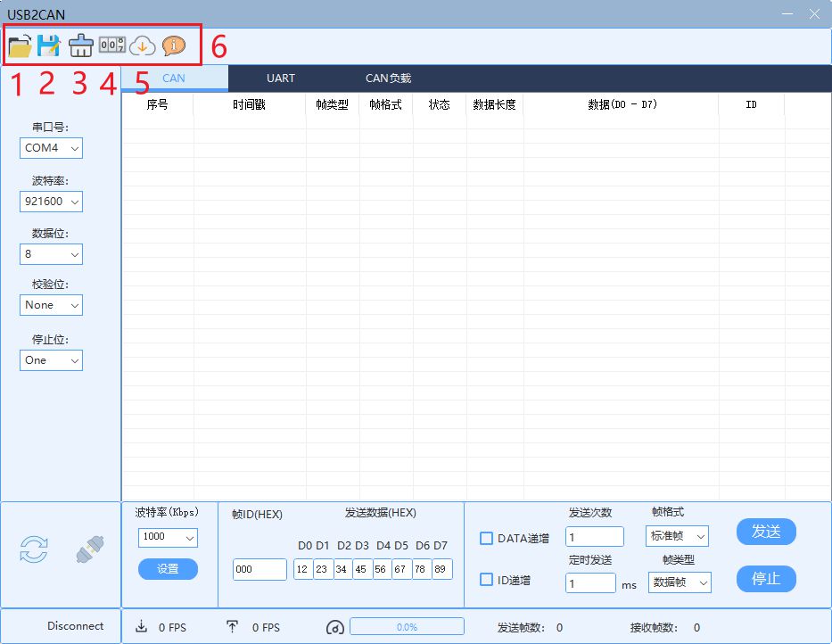Click the save floppy disk icon

(x=48, y=45)
